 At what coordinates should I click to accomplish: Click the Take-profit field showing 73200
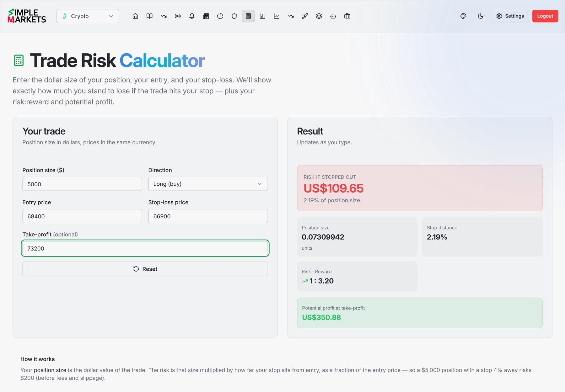(x=145, y=248)
